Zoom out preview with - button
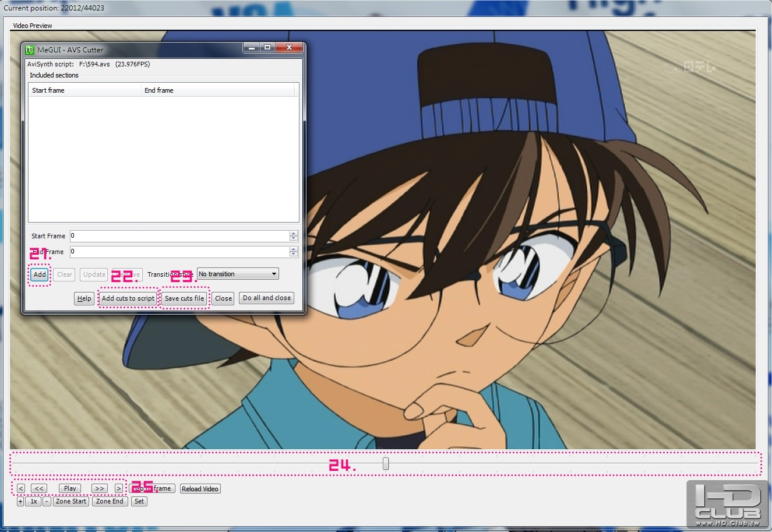The height and width of the screenshot is (532, 772). pos(47,501)
